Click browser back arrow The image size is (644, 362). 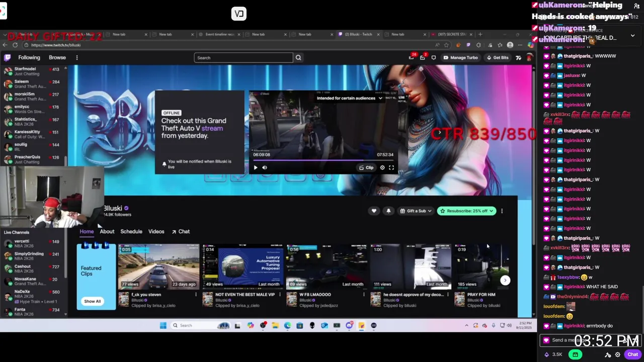pos(5,45)
